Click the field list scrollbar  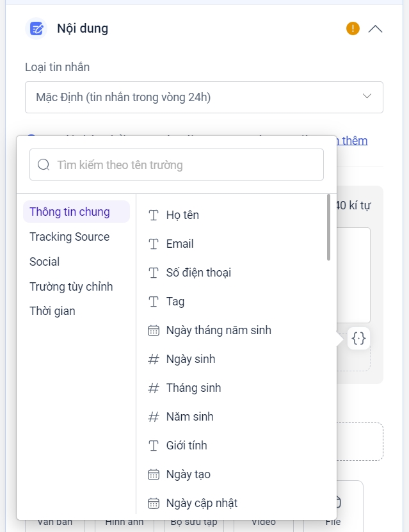(329, 227)
